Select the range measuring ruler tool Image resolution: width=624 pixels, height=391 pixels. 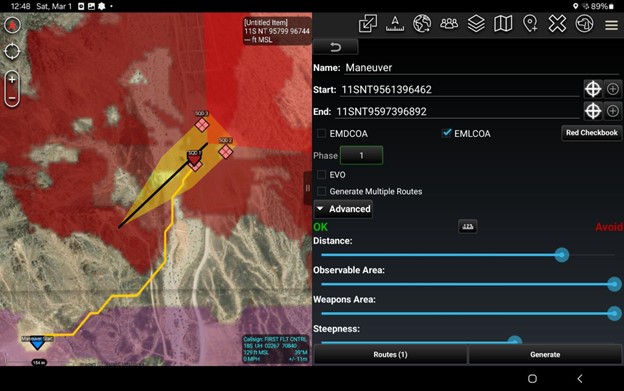click(395, 24)
